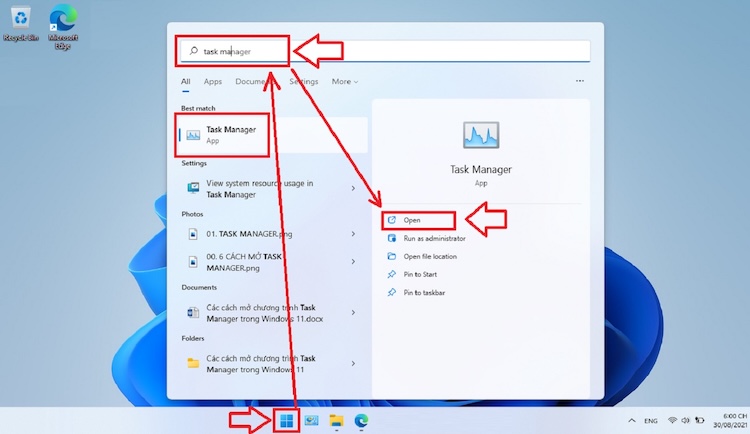This screenshot has height=434, width=750.
Task: Click the network icon in system tray
Action: tap(673, 420)
